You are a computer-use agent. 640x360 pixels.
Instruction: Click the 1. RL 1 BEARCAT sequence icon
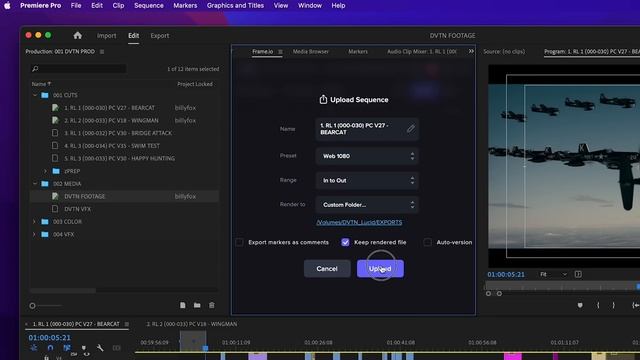[55, 108]
